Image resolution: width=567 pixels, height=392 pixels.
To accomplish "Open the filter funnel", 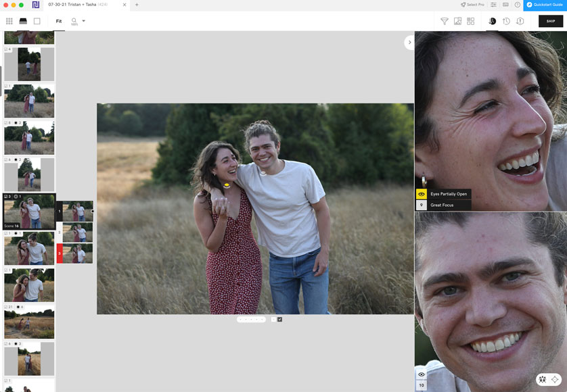I will tap(445, 22).
